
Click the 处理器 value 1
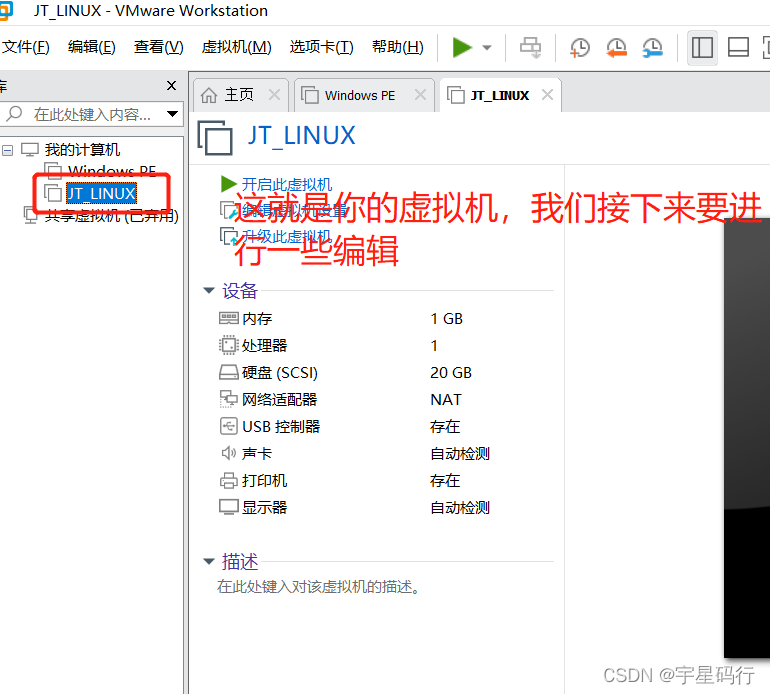click(x=434, y=346)
